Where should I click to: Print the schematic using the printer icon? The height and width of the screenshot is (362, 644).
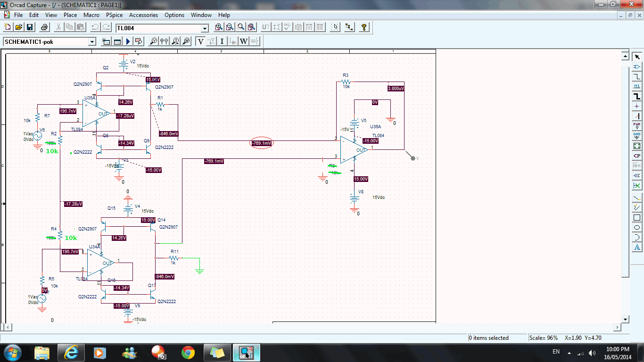pos(44,27)
